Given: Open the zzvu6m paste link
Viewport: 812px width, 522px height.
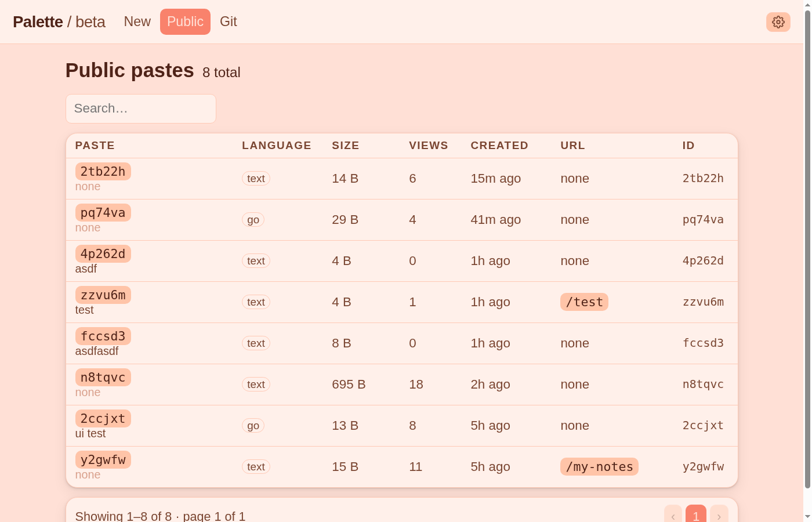Looking at the screenshot, I should (x=103, y=295).
